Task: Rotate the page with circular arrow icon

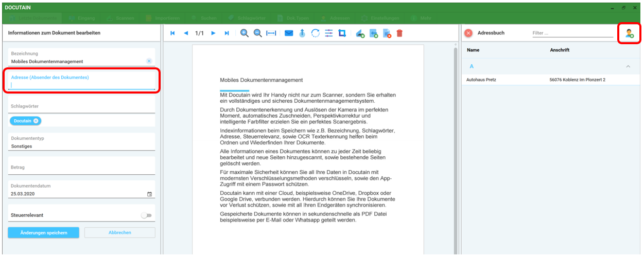Action: pos(316,33)
